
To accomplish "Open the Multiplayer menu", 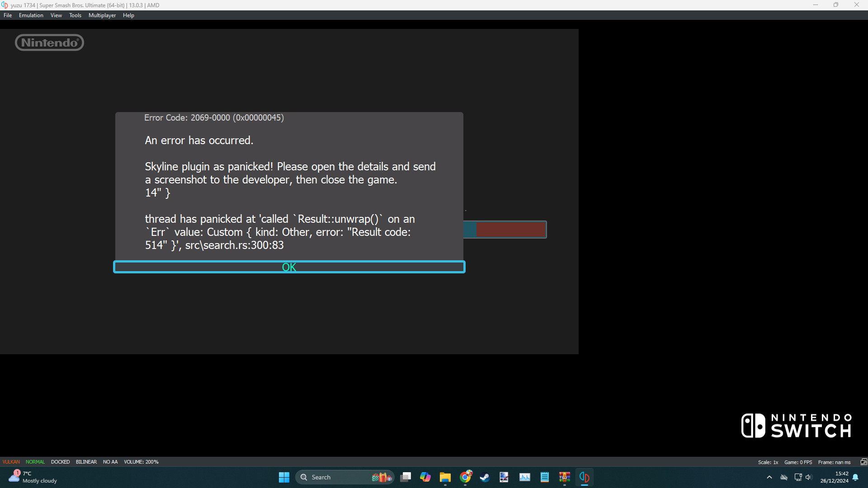I will [102, 15].
